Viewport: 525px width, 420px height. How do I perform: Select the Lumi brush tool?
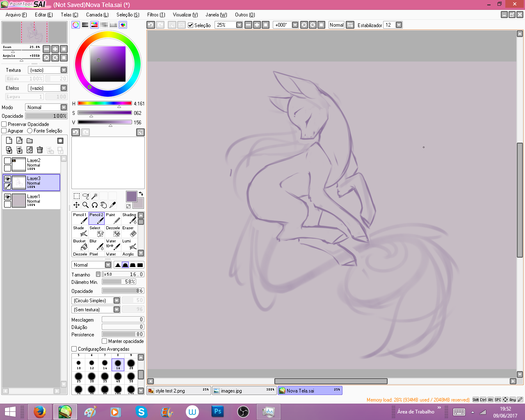pos(130,244)
